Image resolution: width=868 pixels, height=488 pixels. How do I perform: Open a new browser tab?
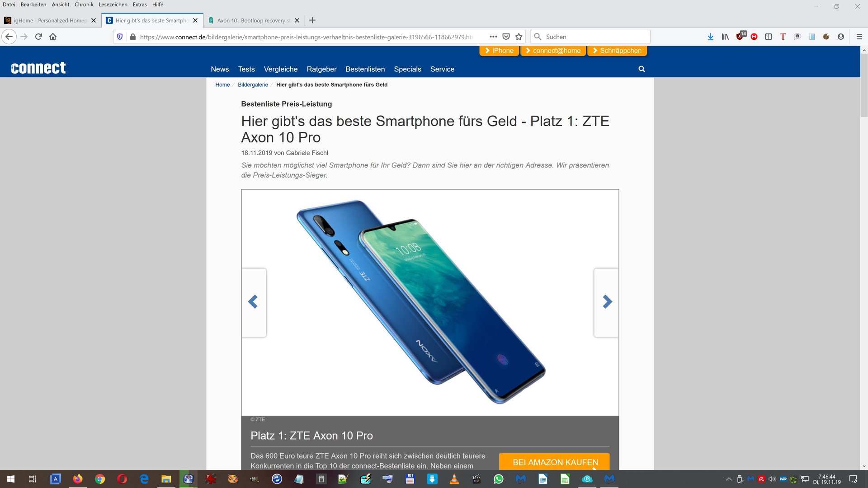click(312, 20)
